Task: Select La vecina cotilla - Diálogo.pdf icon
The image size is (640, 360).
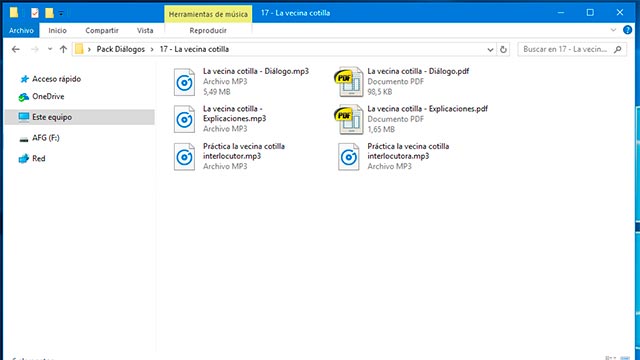Action: [349, 82]
